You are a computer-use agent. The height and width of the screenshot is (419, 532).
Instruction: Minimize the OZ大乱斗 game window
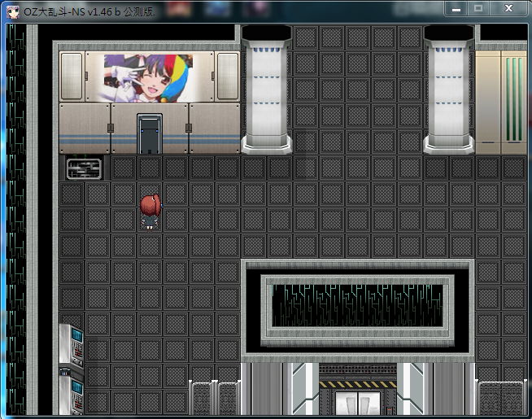[456, 9]
